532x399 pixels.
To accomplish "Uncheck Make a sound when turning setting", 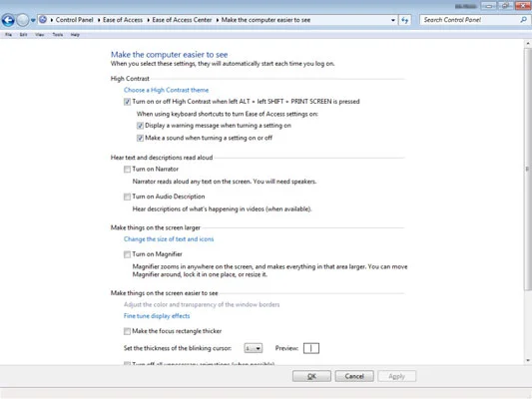I will 140,138.
